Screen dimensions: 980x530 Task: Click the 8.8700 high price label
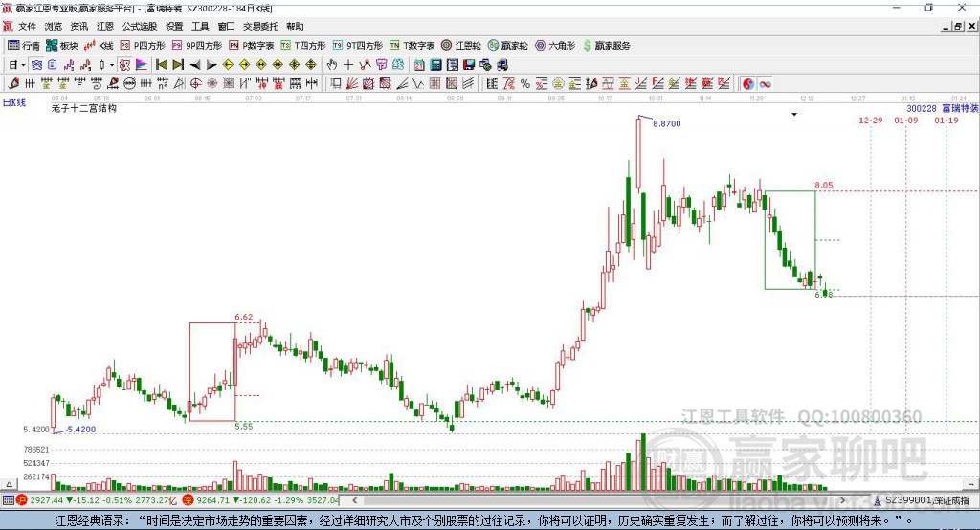[x=667, y=123]
